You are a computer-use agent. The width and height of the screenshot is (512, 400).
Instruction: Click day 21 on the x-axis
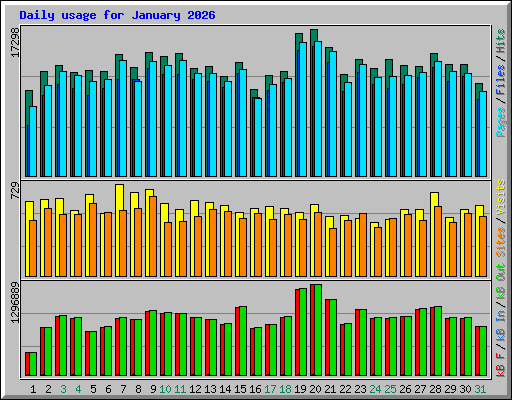pos(330,389)
